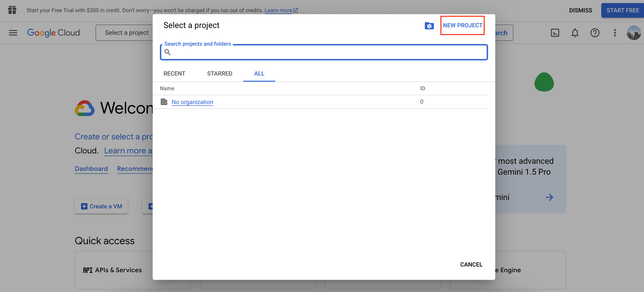This screenshot has width=644, height=292.
Task: Click START FREE
Action: (x=622, y=10)
